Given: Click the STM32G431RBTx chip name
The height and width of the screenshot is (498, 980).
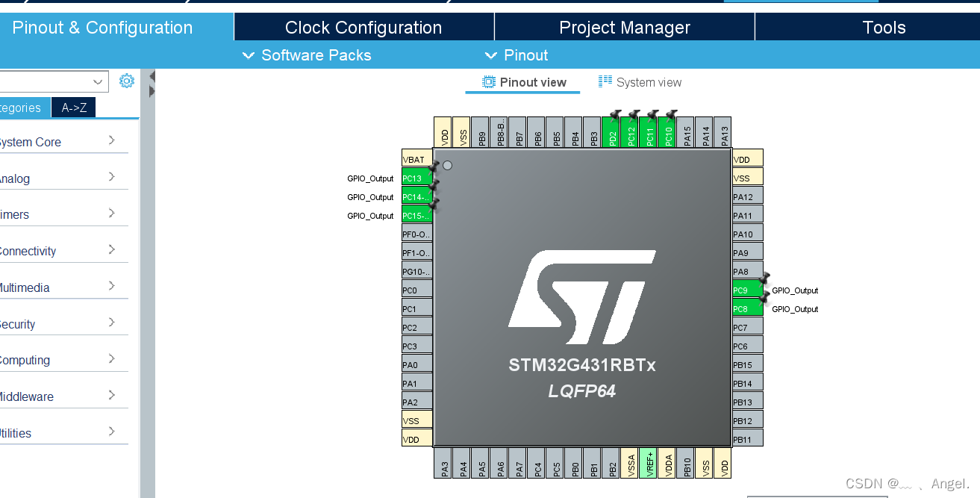Looking at the screenshot, I should point(582,365).
